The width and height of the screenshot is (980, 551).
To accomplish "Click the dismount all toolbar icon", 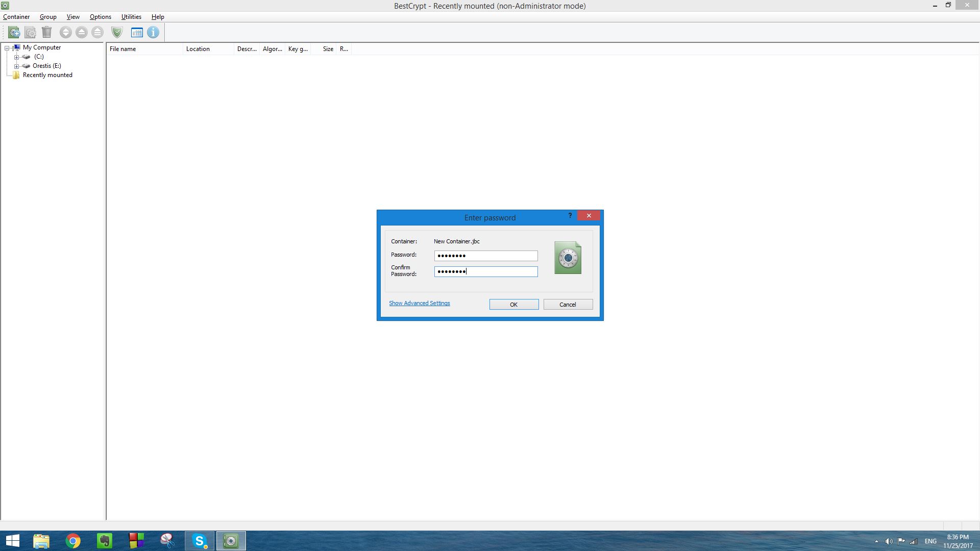I will tap(97, 32).
